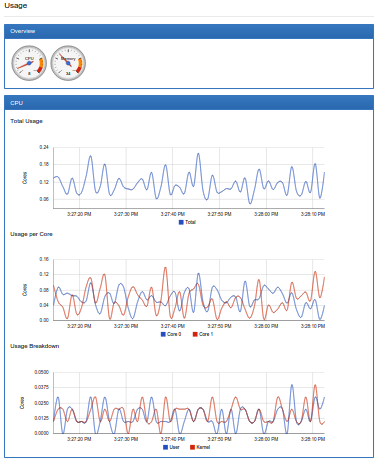Select the Core 0 legend label

click(174, 334)
